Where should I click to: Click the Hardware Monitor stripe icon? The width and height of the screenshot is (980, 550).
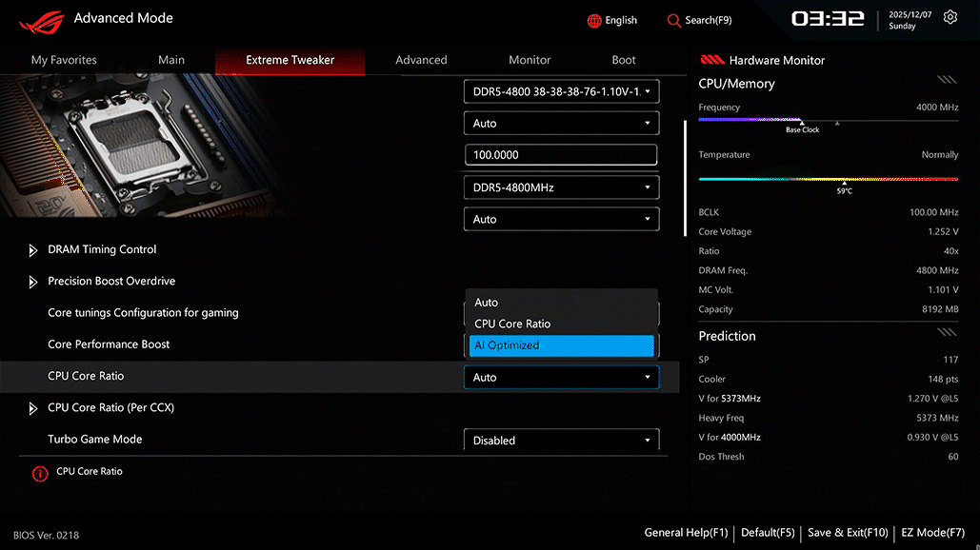711,60
